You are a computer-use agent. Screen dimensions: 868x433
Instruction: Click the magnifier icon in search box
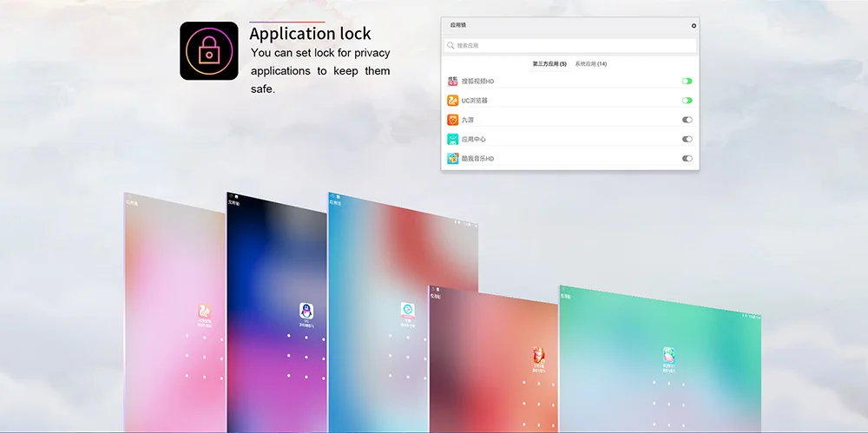coord(451,45)
